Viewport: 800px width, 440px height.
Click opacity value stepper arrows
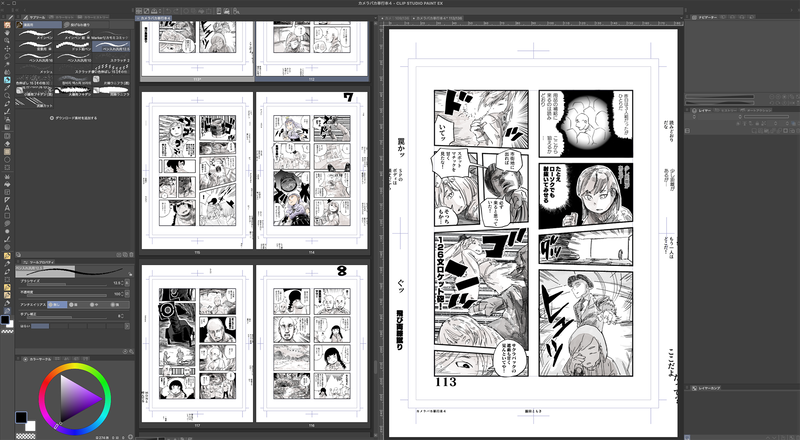[x=122, y=294]
